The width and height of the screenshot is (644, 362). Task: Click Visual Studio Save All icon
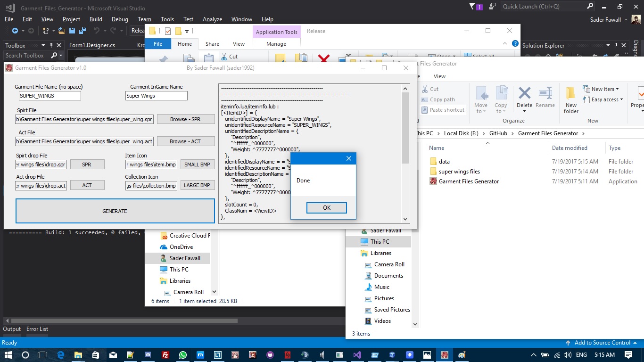82,31
